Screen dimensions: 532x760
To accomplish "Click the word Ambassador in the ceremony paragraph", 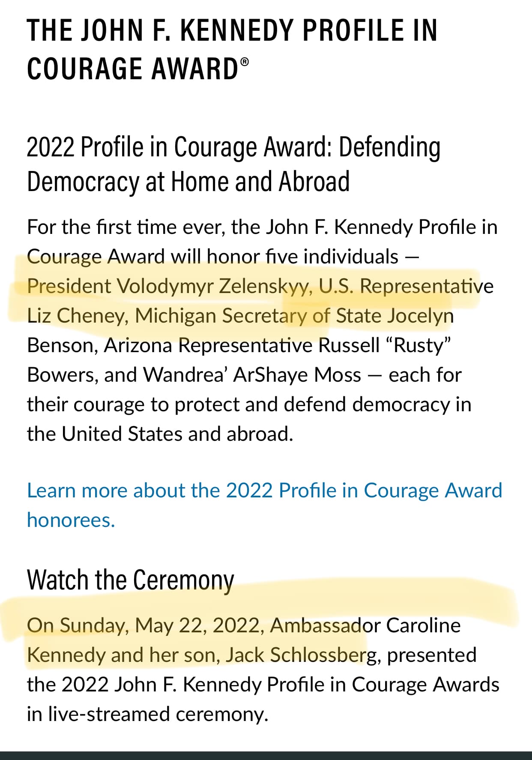I will click(325, 625).
